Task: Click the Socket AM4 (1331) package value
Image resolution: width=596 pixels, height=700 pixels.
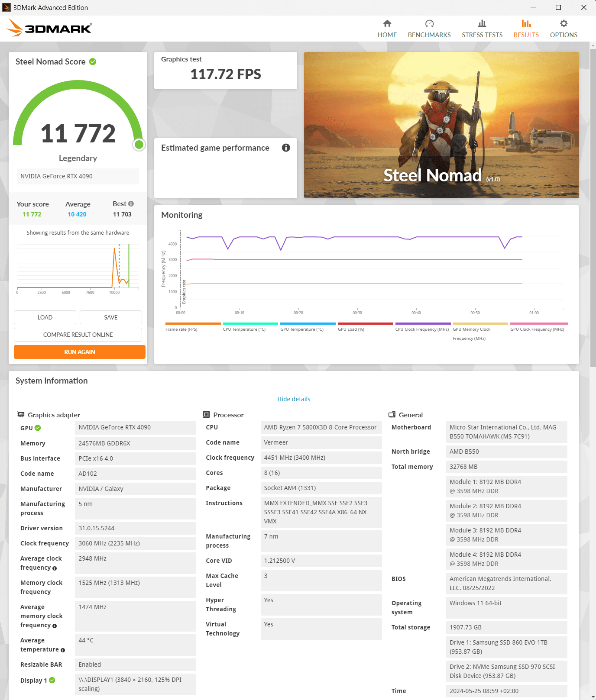Action: [321, 488]
